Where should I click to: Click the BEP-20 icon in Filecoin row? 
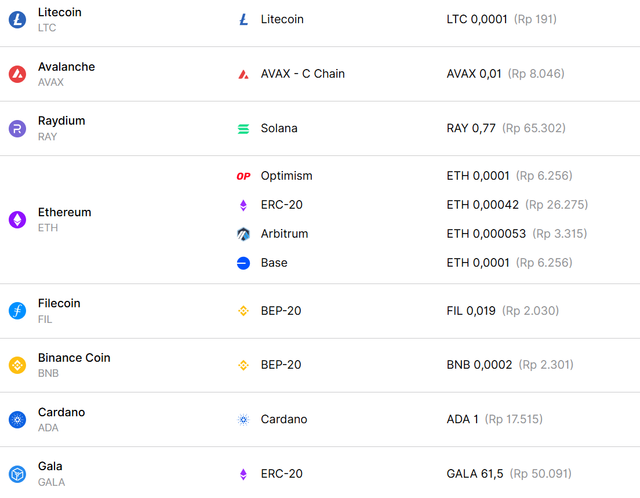(244, 311)
